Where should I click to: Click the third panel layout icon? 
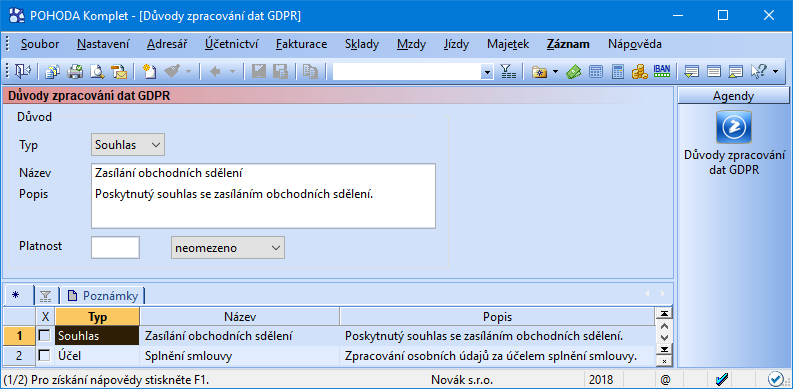click(x=735, y=72)
